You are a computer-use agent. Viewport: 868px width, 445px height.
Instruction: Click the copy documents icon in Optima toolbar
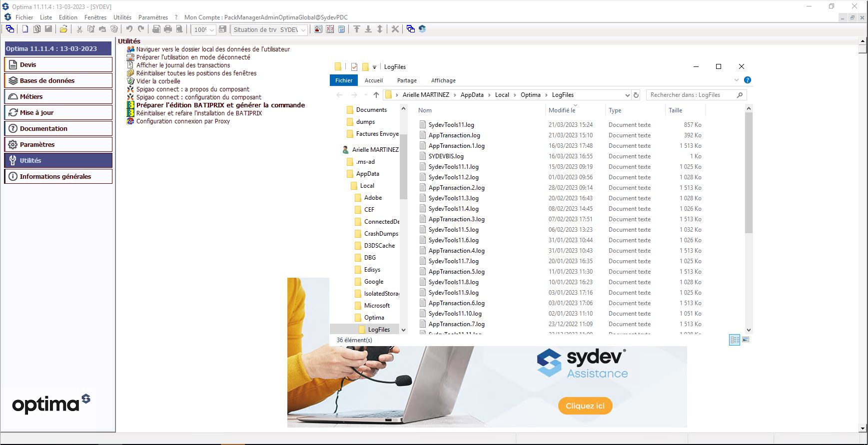(36, 29)
